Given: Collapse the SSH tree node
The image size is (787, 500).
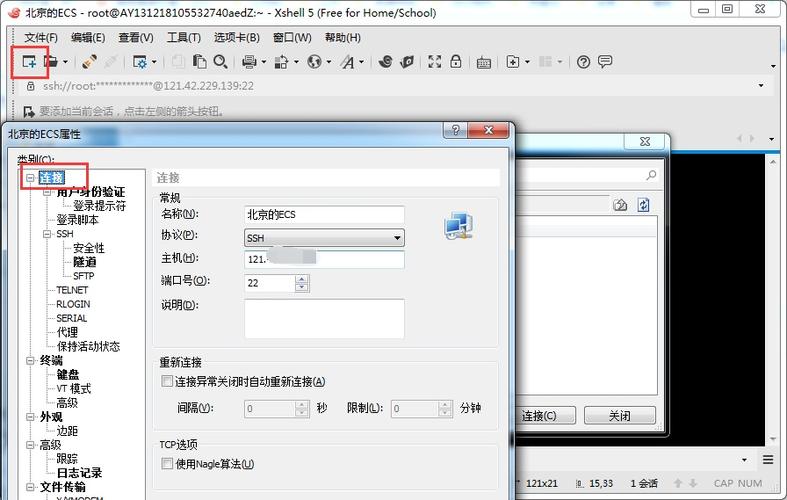Looking at the screenshot, I should tap(47, 234).
